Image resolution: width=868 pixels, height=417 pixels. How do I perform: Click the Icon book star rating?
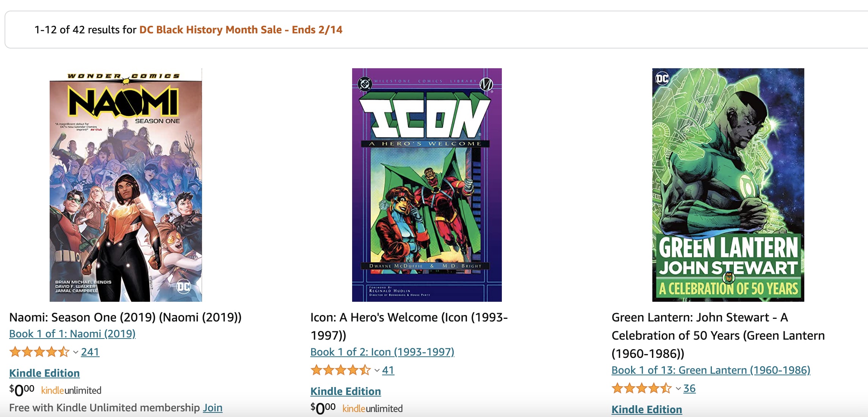pos(341,370)
